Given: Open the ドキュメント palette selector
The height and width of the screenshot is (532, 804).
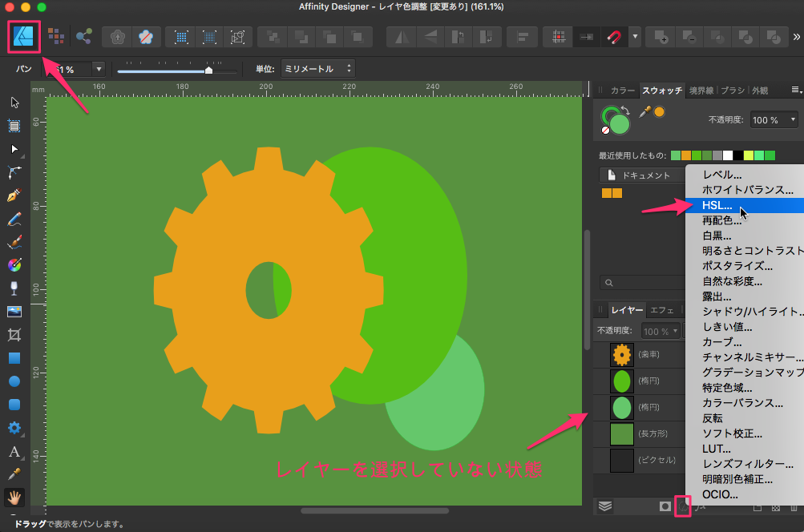Looking at the screenshot, I should [x=641, y=175].
